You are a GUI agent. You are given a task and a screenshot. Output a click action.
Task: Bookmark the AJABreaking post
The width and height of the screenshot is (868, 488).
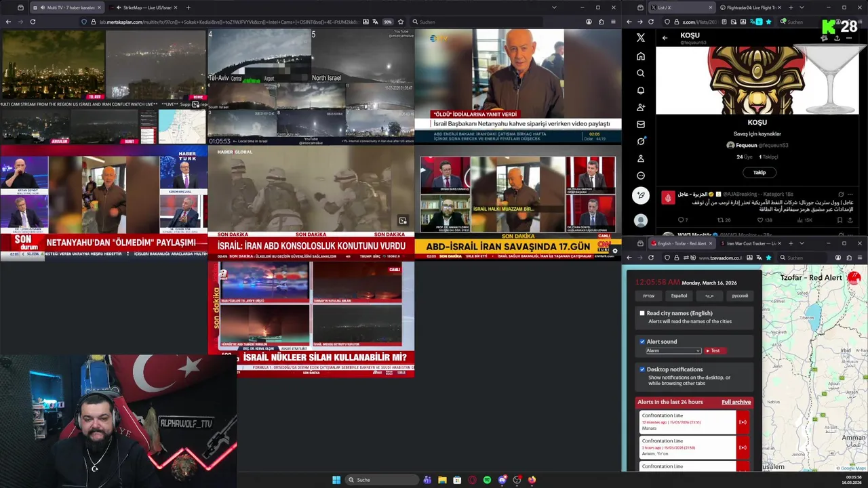pos(840,220)
